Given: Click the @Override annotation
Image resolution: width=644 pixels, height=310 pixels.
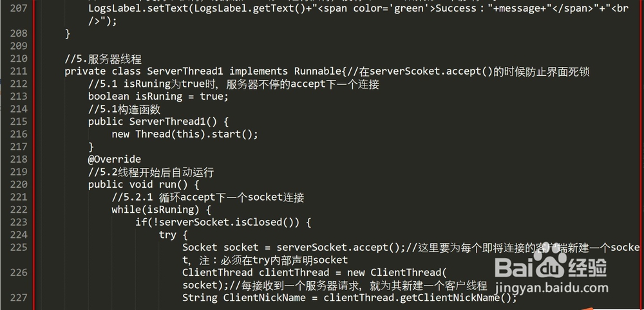Looking at the screenshot, I should [115, 159].
